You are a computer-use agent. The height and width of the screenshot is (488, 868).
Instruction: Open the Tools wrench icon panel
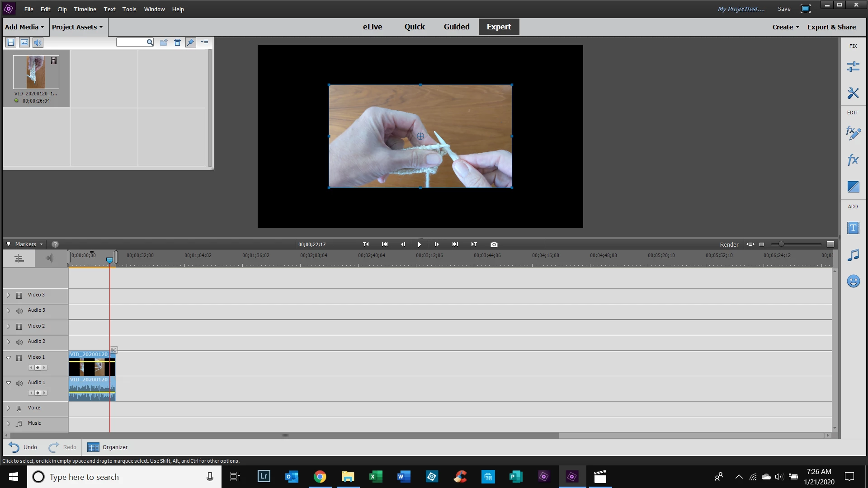pyautogui.click(x=853, y=93)
